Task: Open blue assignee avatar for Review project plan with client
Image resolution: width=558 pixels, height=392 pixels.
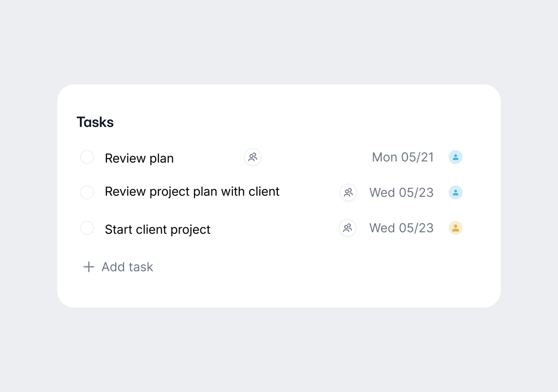Action: click(455, 192)
